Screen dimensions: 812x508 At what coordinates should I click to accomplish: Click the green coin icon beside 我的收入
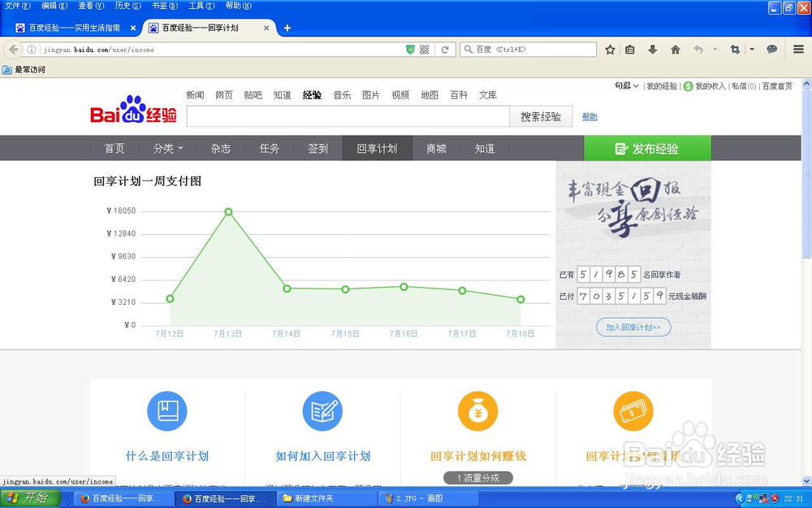(x=688, y=87)
